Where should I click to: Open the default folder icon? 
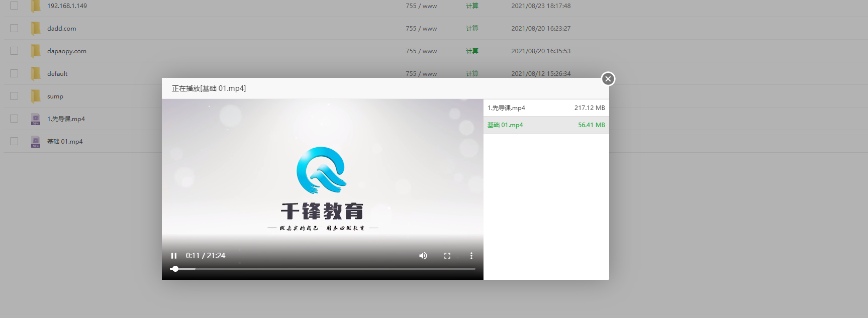coord(36,74)
